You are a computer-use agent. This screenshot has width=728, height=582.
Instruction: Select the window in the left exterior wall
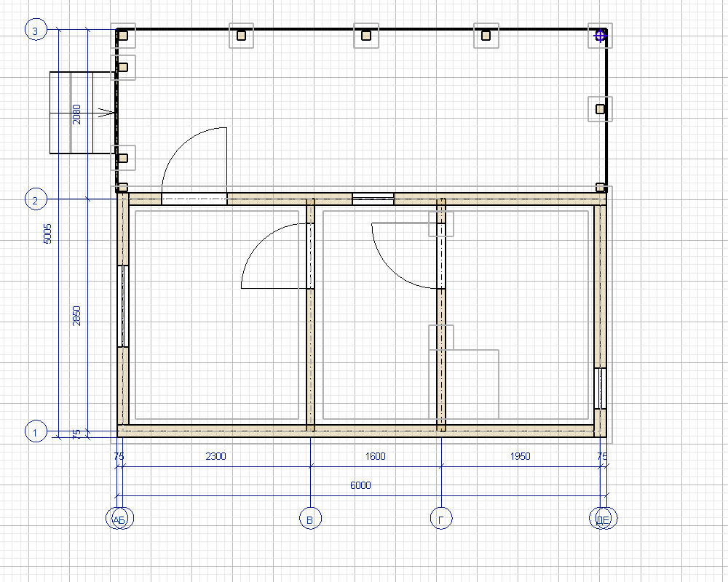pos(123,306)
